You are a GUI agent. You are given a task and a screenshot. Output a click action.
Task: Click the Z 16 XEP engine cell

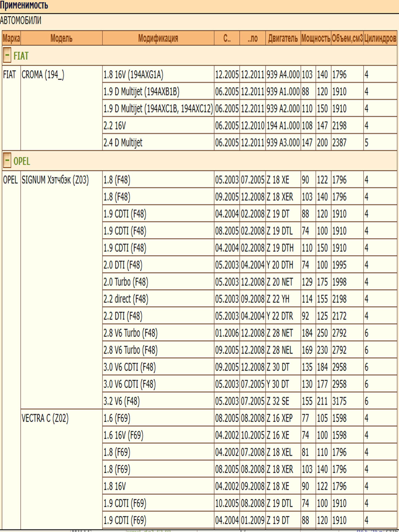(280, 418)
